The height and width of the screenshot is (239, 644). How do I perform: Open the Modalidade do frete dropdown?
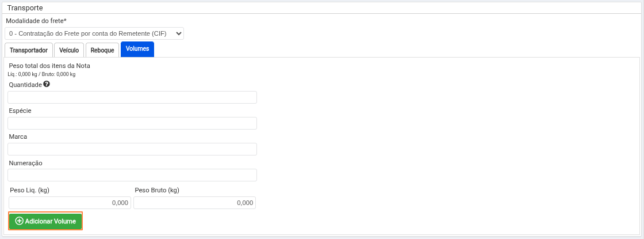94,33
